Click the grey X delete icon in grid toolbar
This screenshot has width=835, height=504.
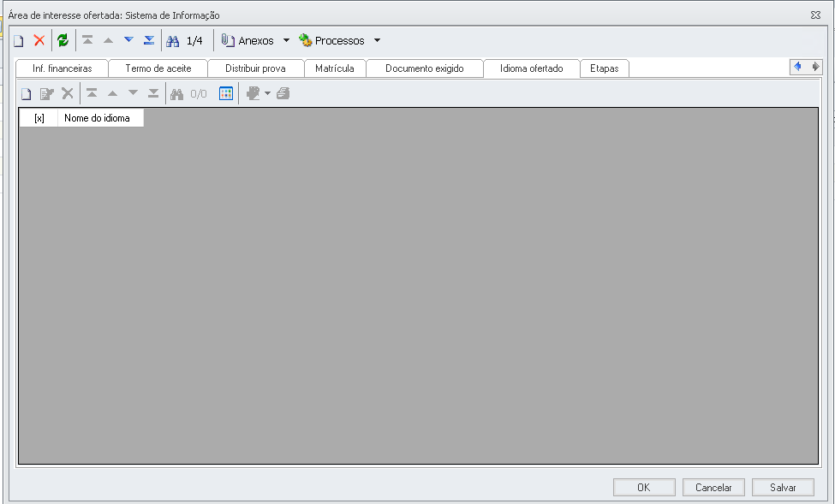pyautogui.click(x=67, y=93)
